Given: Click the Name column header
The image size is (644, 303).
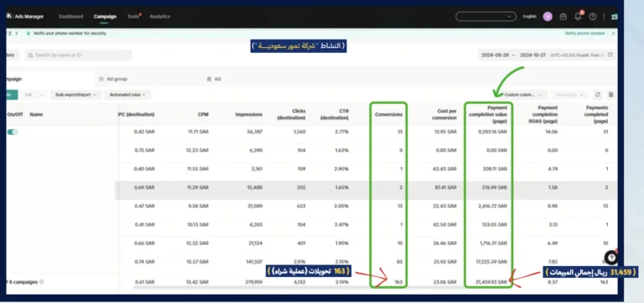Looking at the screenshot, I should [x=37, y=115].
